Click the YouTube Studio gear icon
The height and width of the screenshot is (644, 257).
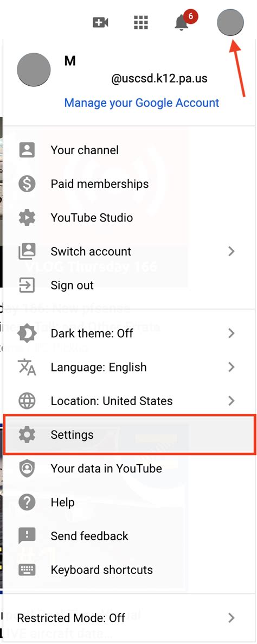(27, 217)
